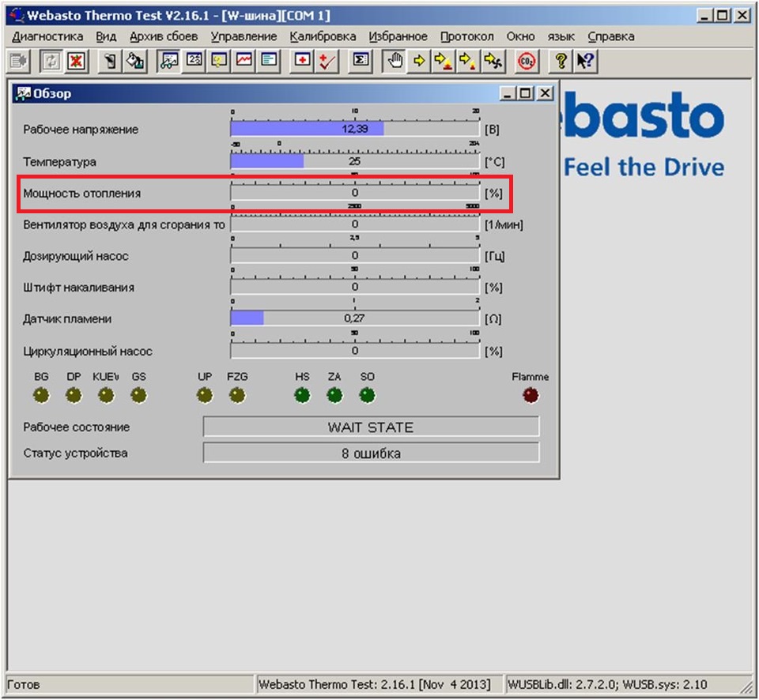This screenshot has height=700, width=759.
Task: Click the Рабочее напряжение 12,39 bar
Action: [x=355, y=129]
